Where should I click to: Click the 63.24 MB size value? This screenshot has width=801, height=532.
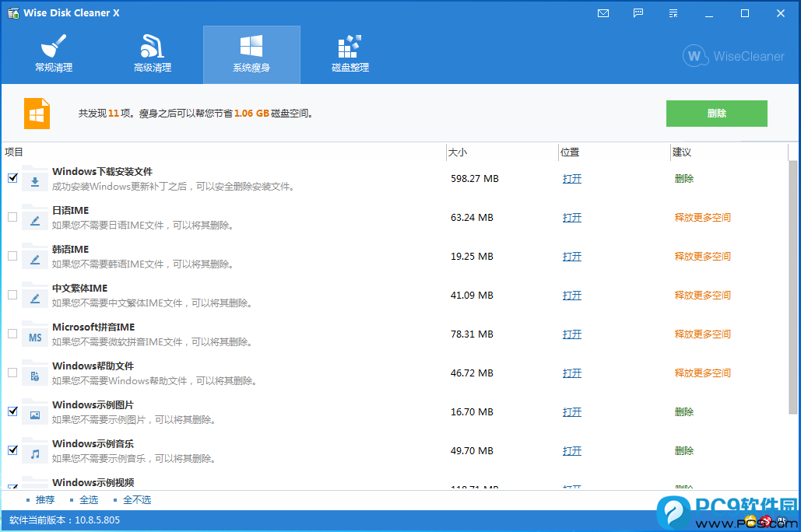[x=472, y=218]
